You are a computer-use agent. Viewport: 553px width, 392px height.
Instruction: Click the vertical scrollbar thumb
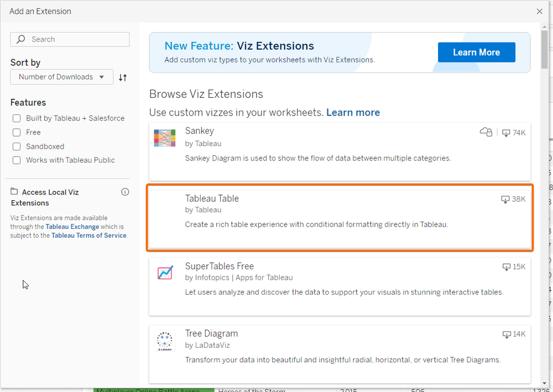click(x=545, y=50)
